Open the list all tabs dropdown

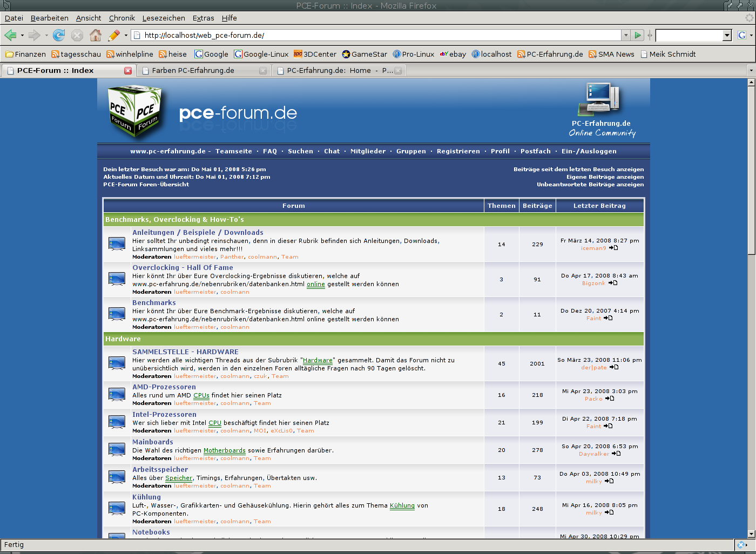(x=751, y=70)
